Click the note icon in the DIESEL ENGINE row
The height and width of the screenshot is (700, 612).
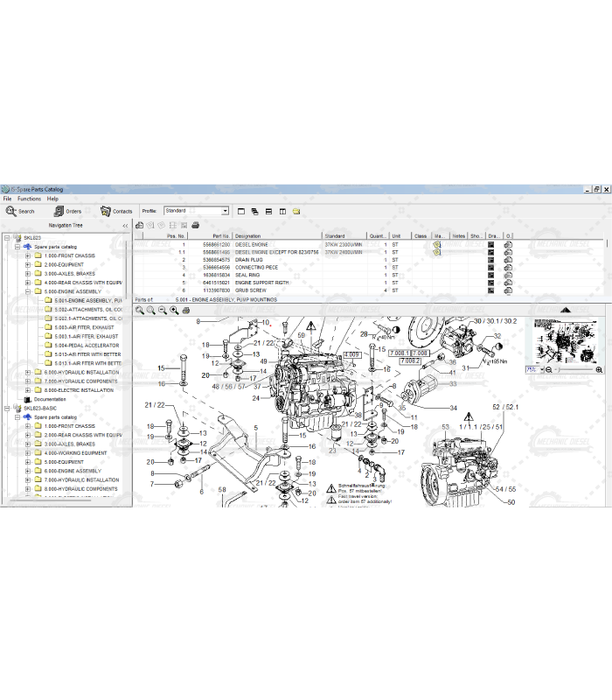[437, 244]
